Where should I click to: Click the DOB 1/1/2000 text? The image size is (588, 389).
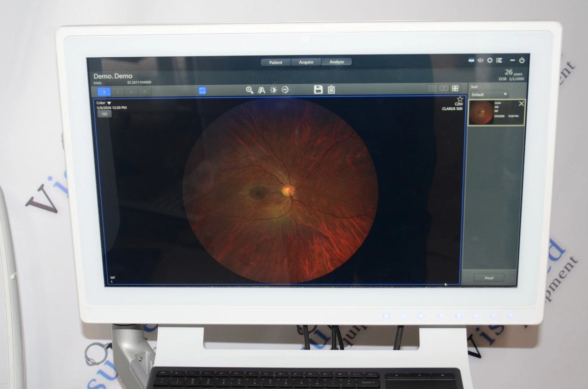(512, 80)
